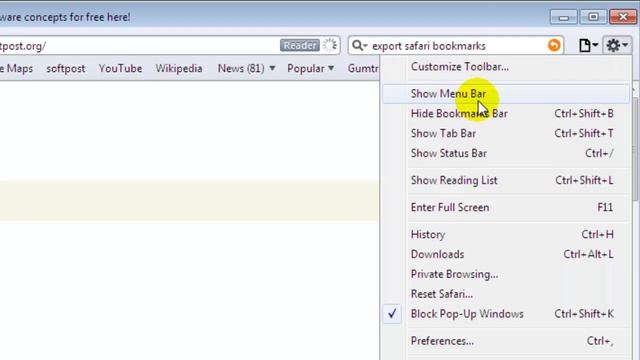Open the page menu icon
Viewport: 640px width, 360px height.
[588, 45]
